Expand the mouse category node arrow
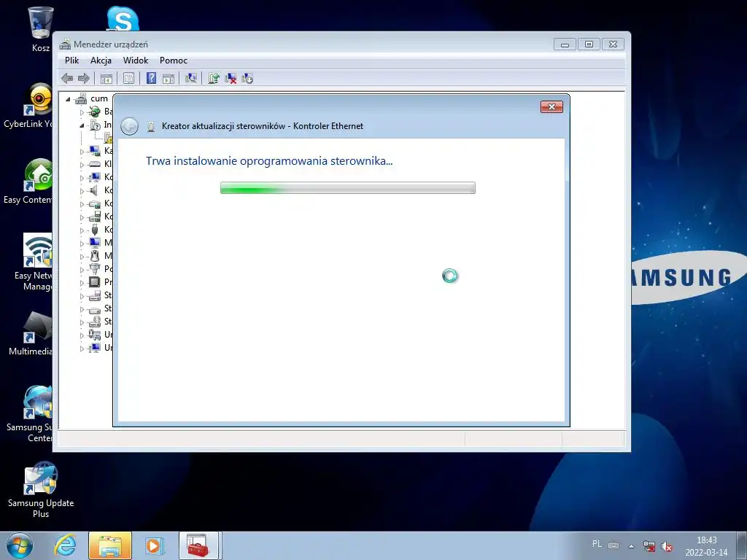 [82, 257]
